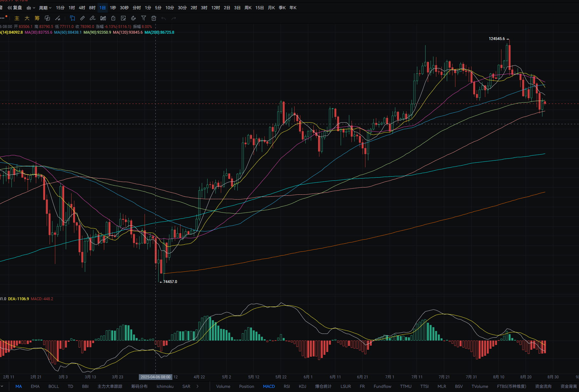Click the MA(200) cyan legend label
This screenshot has width=579, height=392.
click(x=159, y=32)
